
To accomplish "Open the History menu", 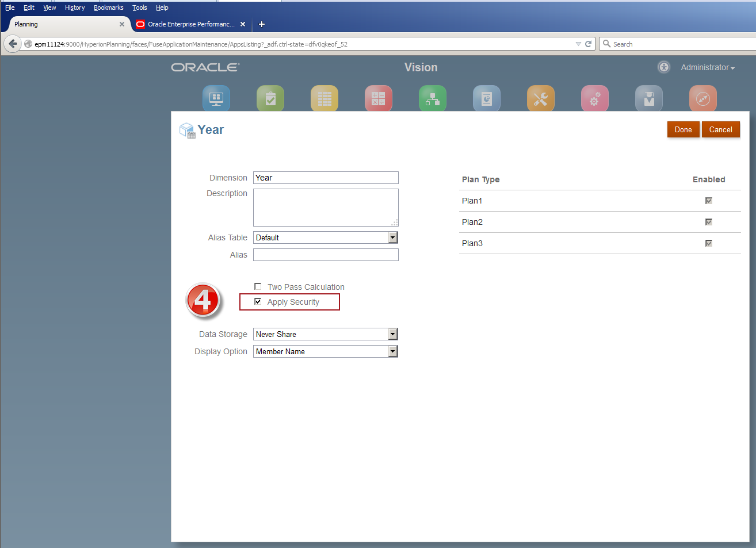I will pyautogui.click(x=75, y=7).
